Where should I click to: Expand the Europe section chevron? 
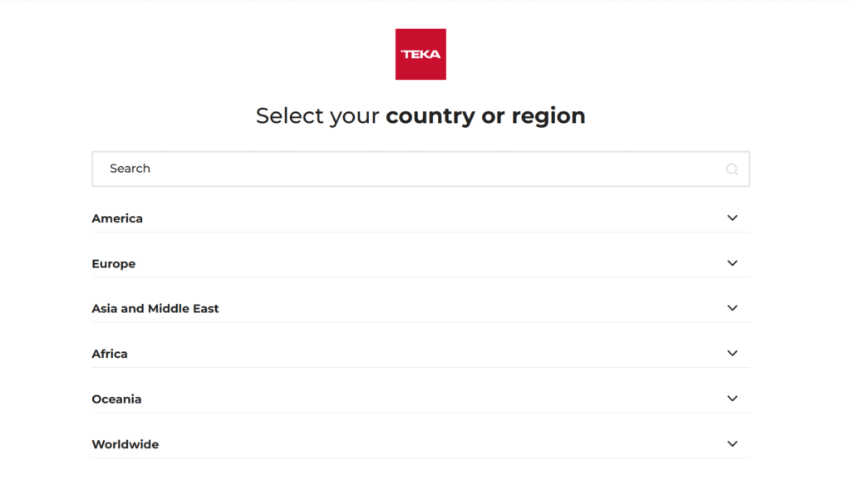point(733,262)
